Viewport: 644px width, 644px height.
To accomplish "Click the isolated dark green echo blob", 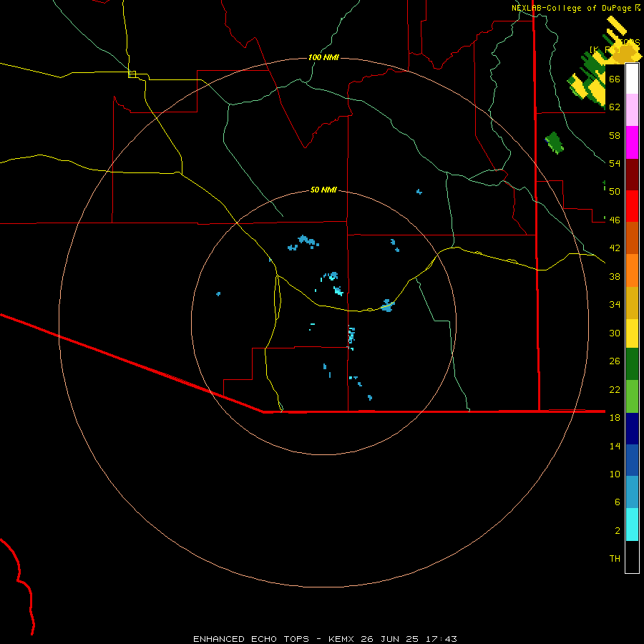I will [x=555, y=143].
